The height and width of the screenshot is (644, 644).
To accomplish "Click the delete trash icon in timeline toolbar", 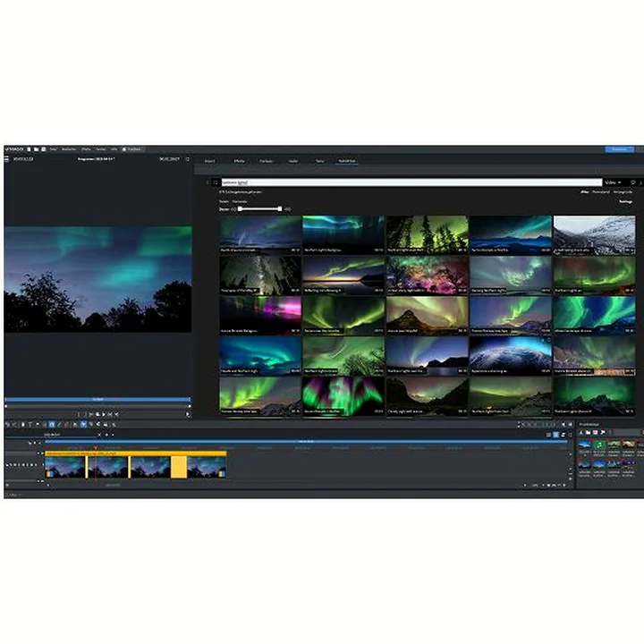I will (x=23, y=424).
